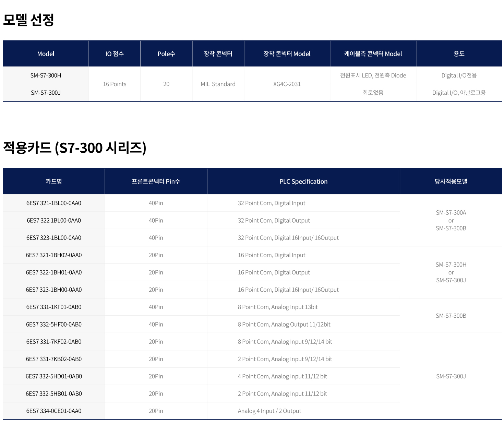
Task: Click the '20' pole count cell
Action: coord(166,84)
